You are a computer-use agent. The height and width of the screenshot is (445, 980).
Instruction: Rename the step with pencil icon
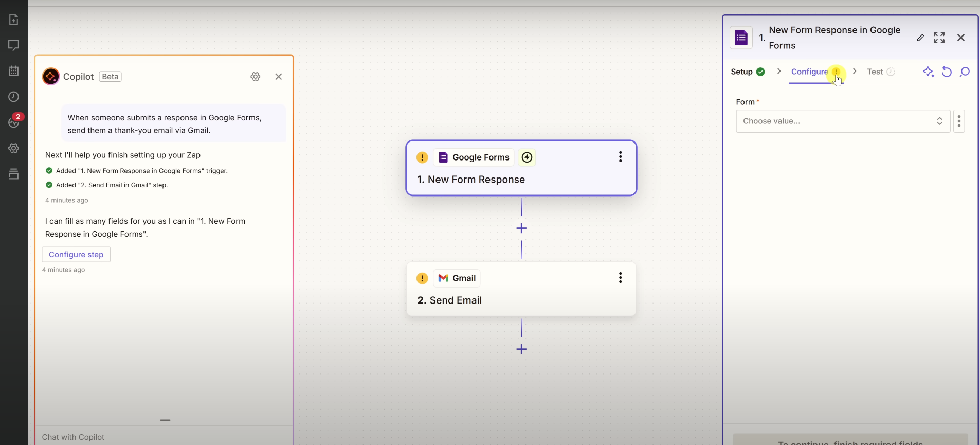920,38
